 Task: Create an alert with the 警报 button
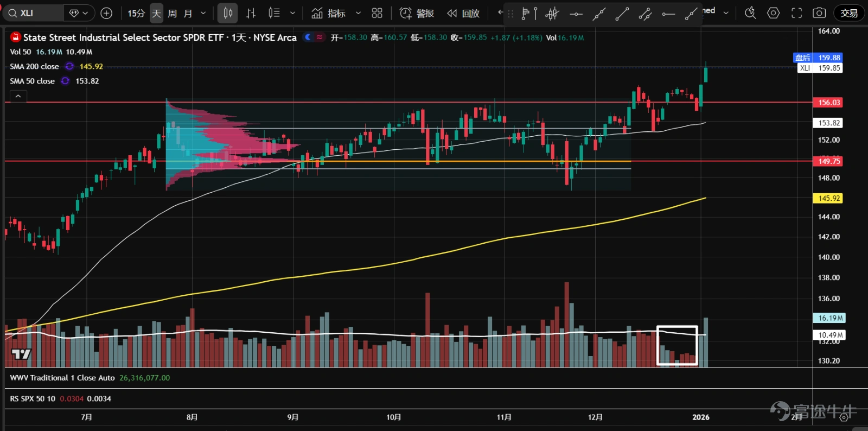(x=417, y=13)
